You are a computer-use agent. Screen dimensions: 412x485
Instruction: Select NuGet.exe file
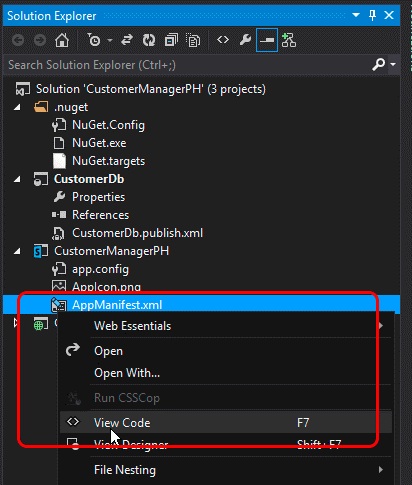pos(99,143)
